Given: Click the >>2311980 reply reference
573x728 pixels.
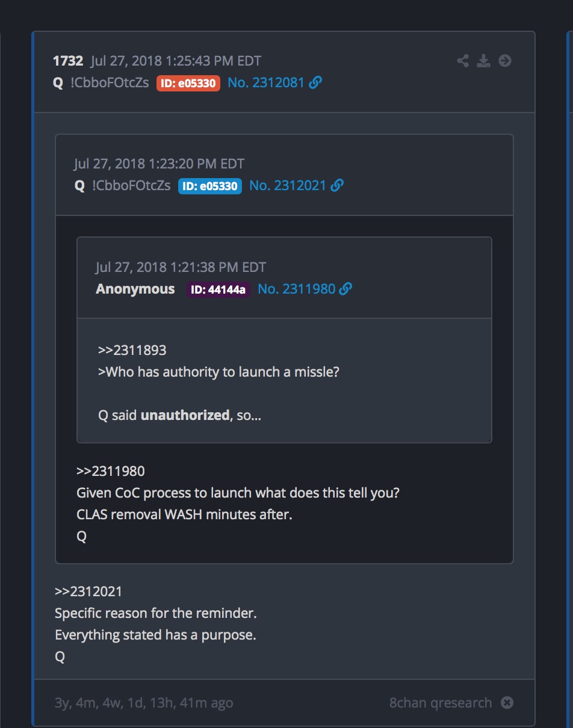Looking at the screenshot, I should 111,470.
